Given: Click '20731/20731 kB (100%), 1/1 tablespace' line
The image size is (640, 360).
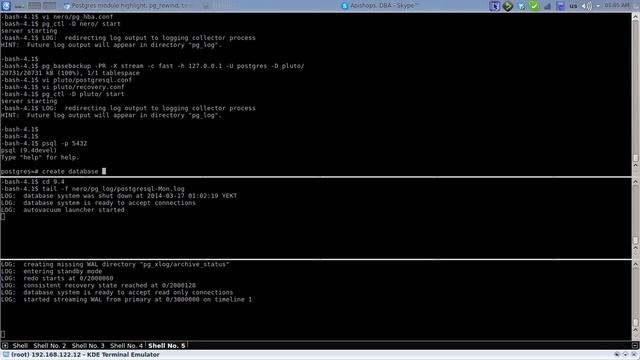Looking at the screenshot, I should (70, 73).
